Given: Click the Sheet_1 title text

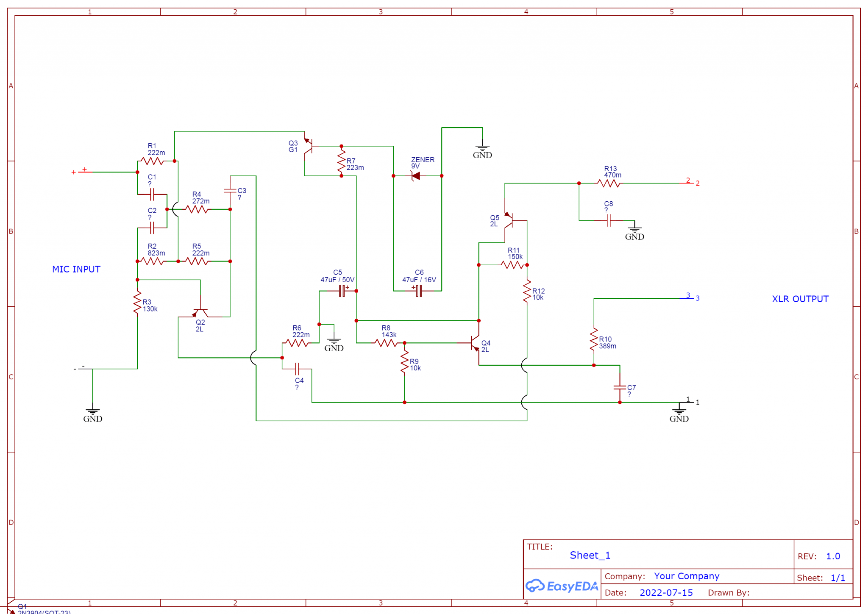Looking at the screenshot, I should [x=590, y=555].
